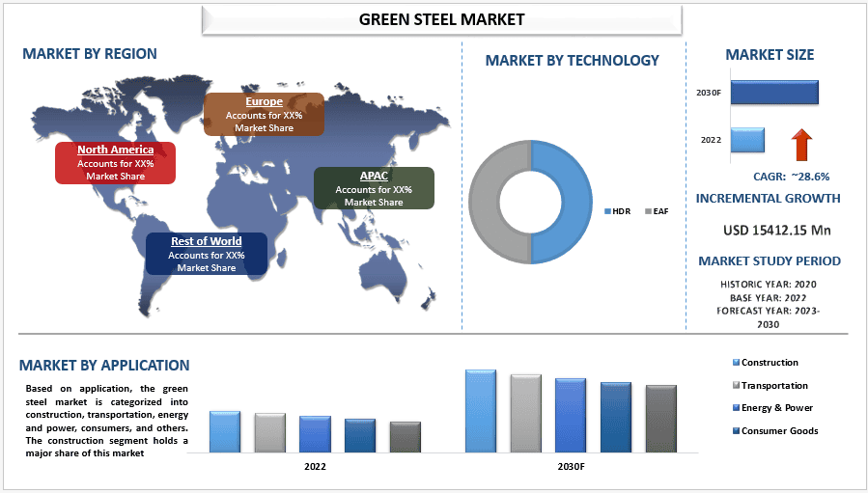
Task: Select the blue HDR legend square
Action: click(x=607, y=211)
